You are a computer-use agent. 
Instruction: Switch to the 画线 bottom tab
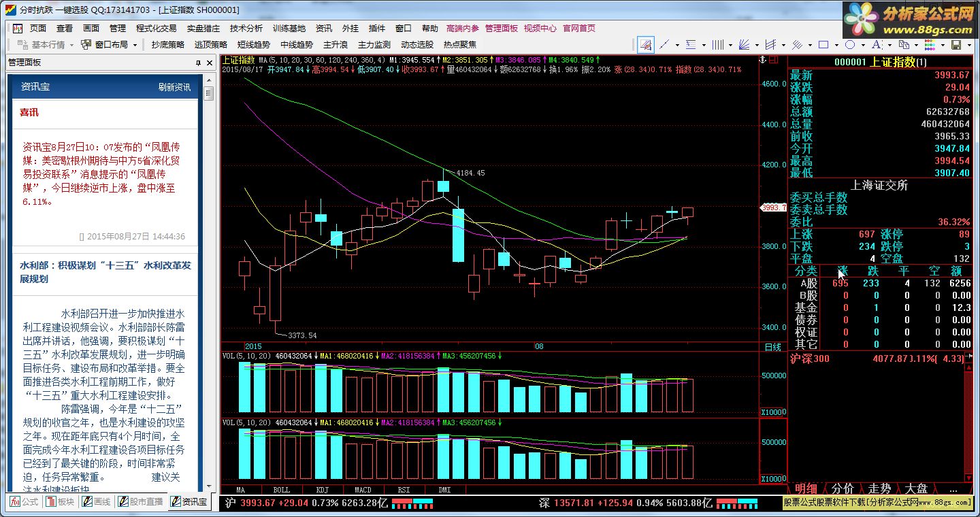(96, 502)
